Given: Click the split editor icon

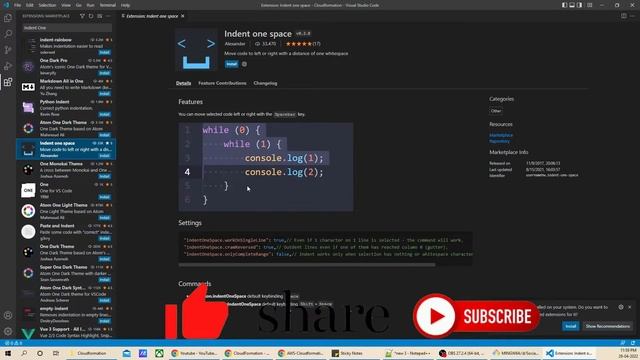Looking at the screenshot, I should coord(624,16).
